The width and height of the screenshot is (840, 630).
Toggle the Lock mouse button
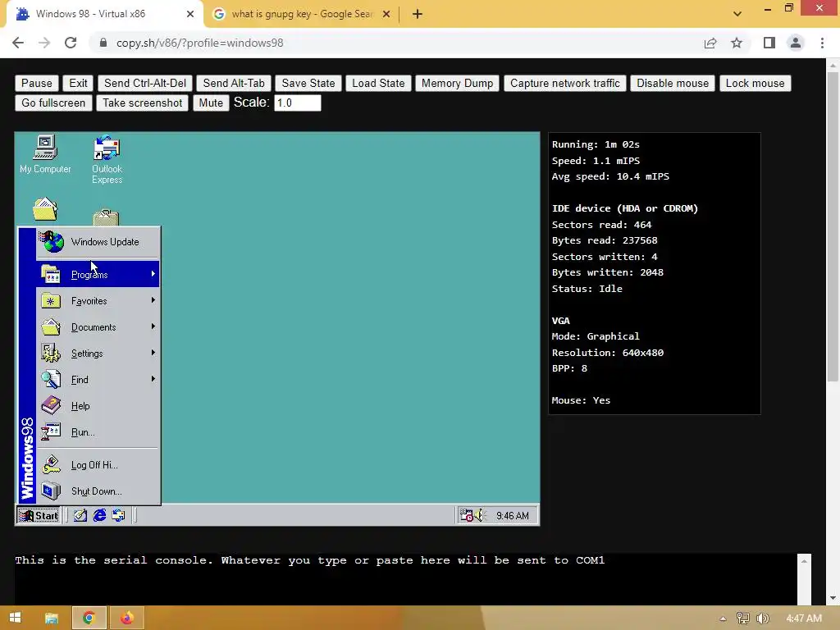pyautogui.click(x=755, y=83)
